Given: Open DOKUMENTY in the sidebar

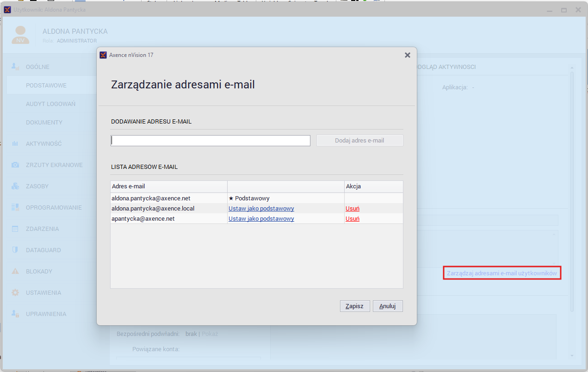Looking at the screenshot, I should [44, 123].
